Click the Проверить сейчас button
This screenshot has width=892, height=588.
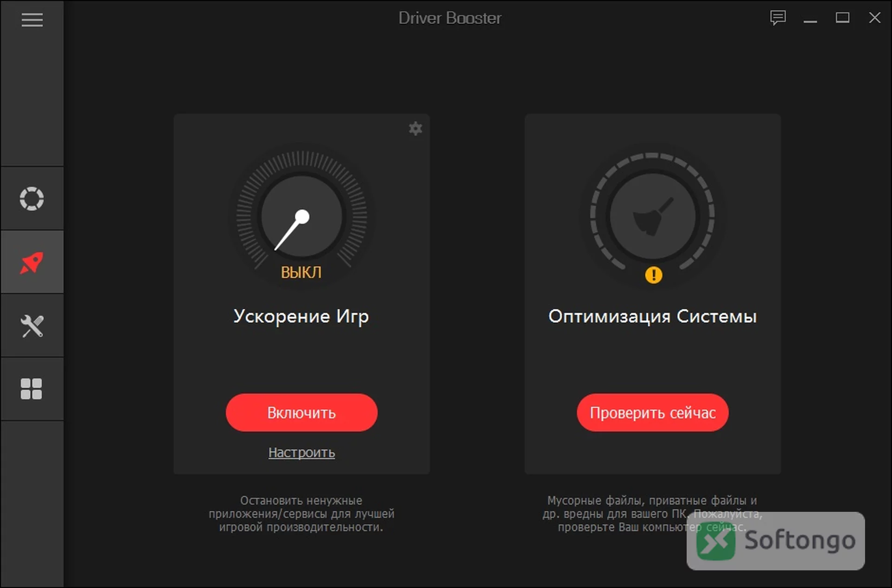pos(652,412)
